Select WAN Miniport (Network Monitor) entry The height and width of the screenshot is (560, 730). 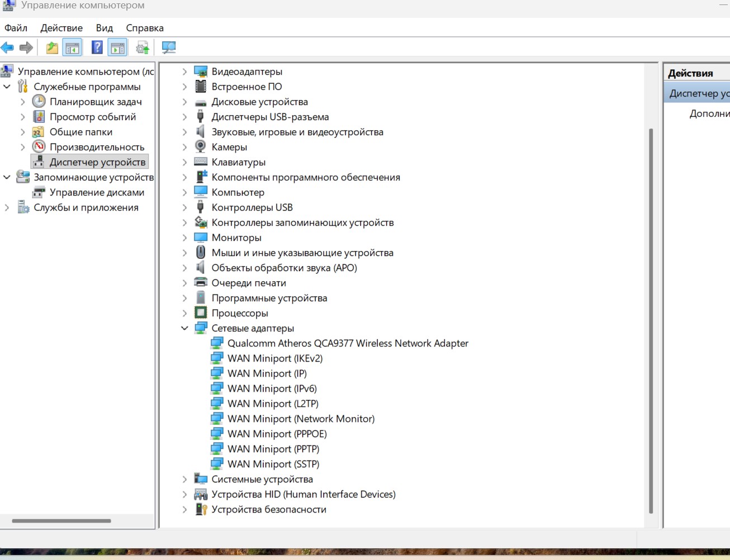click(x=301, y=419)
